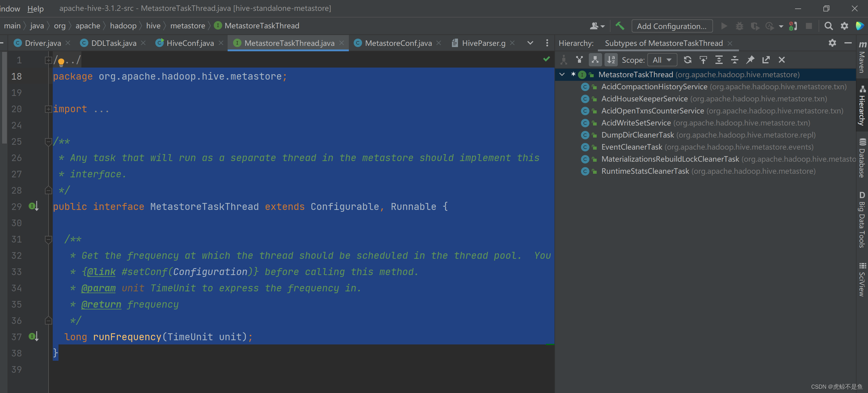Expand the folded import block
868x393 pixels.
pos(48,109)
